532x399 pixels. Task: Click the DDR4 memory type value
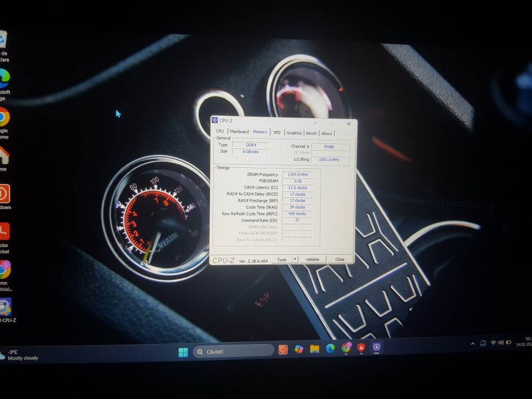click(x=251, y=145)
